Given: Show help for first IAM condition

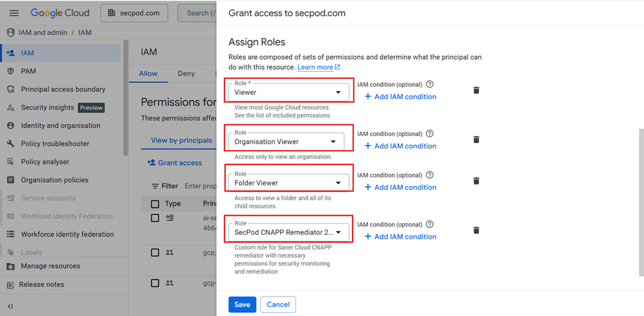Looking at the screenshot, I should pos(430,85).
